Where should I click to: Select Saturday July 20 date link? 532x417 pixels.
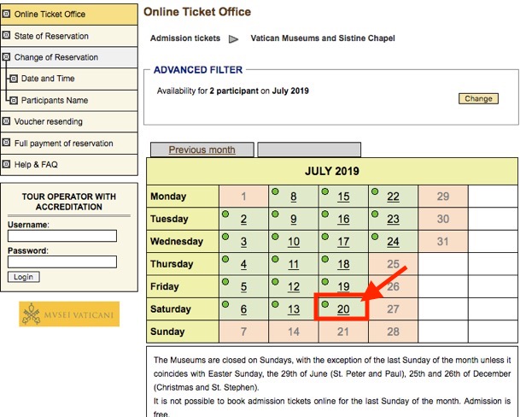click(343, 309)
